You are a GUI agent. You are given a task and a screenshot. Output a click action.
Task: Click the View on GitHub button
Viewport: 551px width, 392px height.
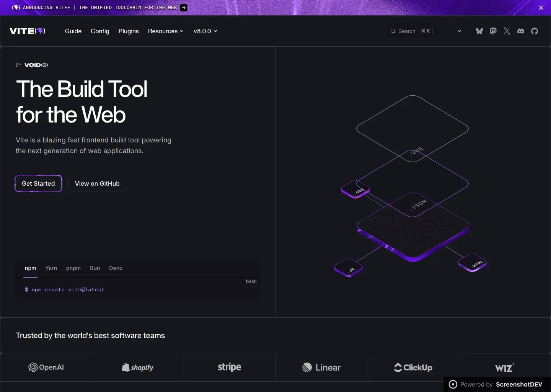tap(97, 183)
